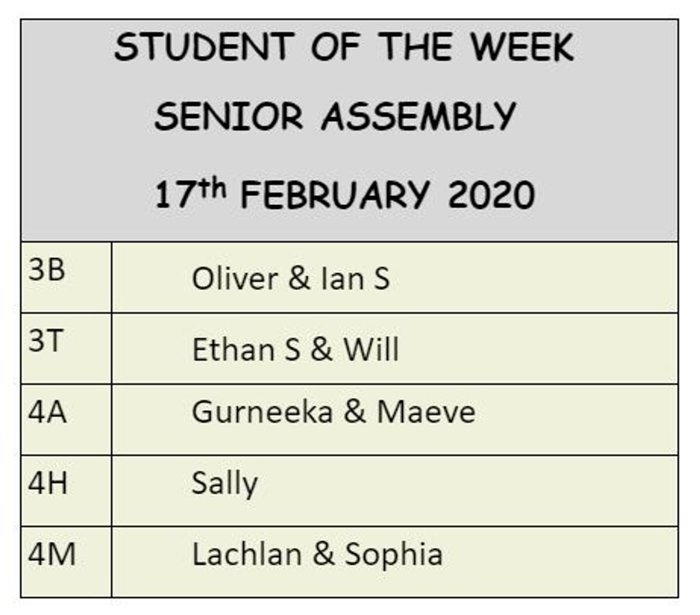
Task: Click the Lachlan & Sophia cell
Action: [395, 562]
